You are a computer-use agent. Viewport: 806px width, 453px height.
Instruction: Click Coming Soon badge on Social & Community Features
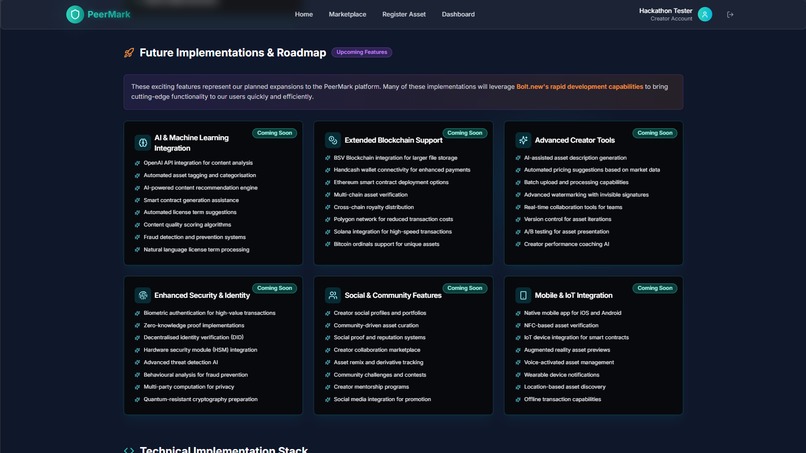coord(465,288)
